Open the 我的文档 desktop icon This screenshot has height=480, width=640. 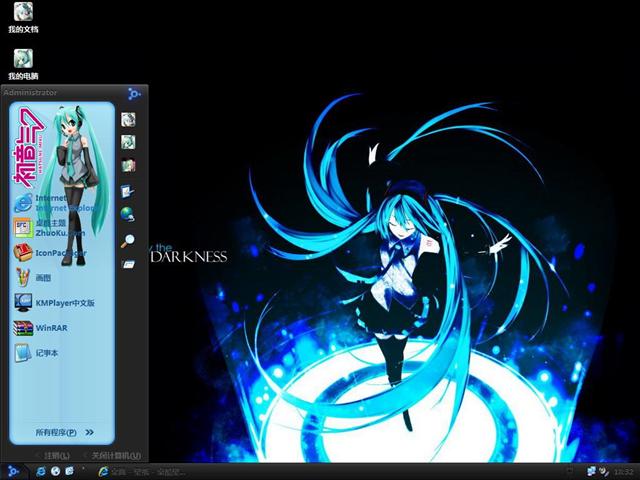point(23,17)
